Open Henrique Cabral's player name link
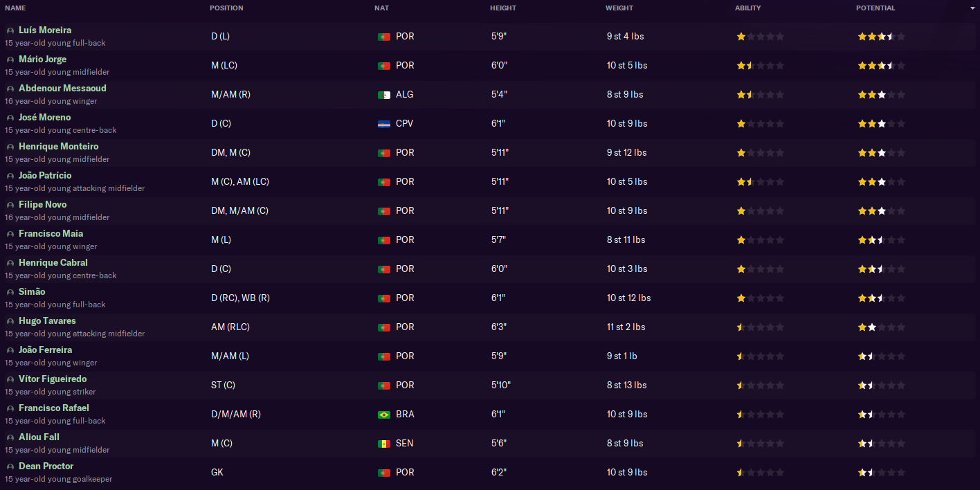The image size is (980, 490). [53, 263]
